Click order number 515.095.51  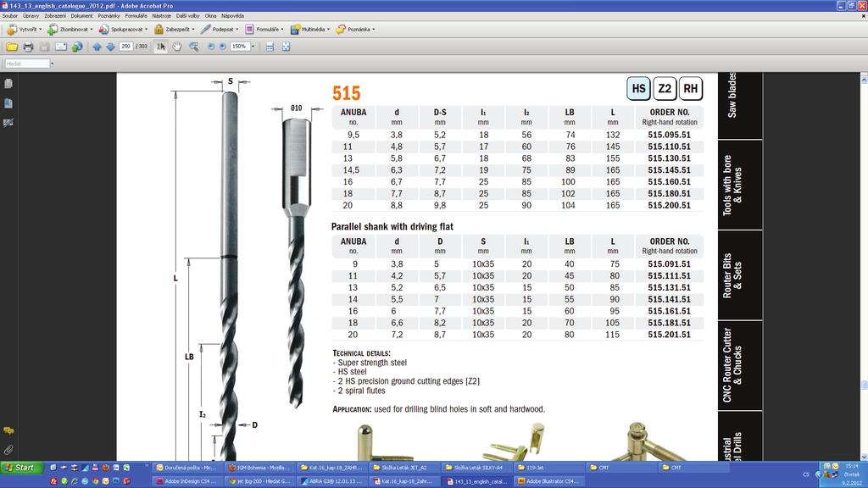click(x=670, y=135)
